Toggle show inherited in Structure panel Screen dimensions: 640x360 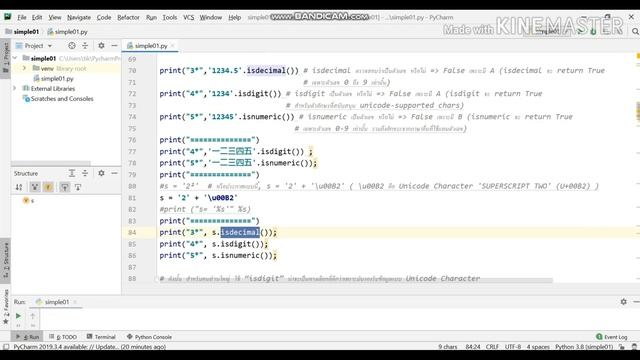[x=35, y=187]
